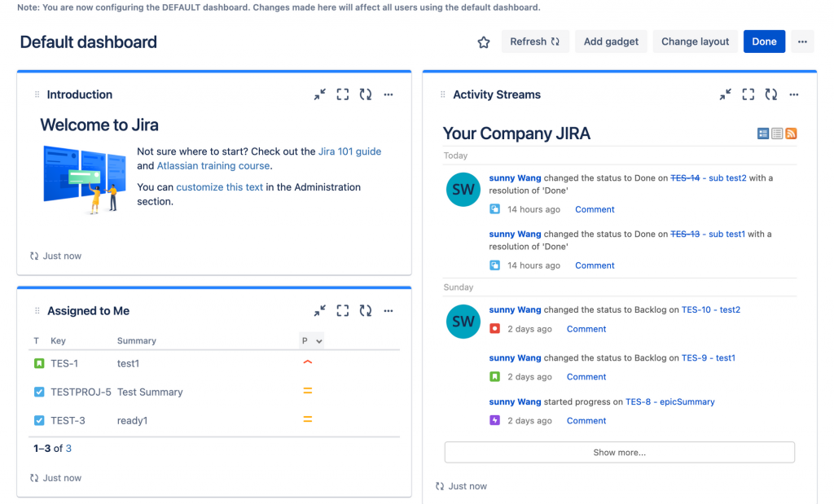Open issue TESTPROJ-5 from the list
Screen dimensions: 834x504
point(81,392)
